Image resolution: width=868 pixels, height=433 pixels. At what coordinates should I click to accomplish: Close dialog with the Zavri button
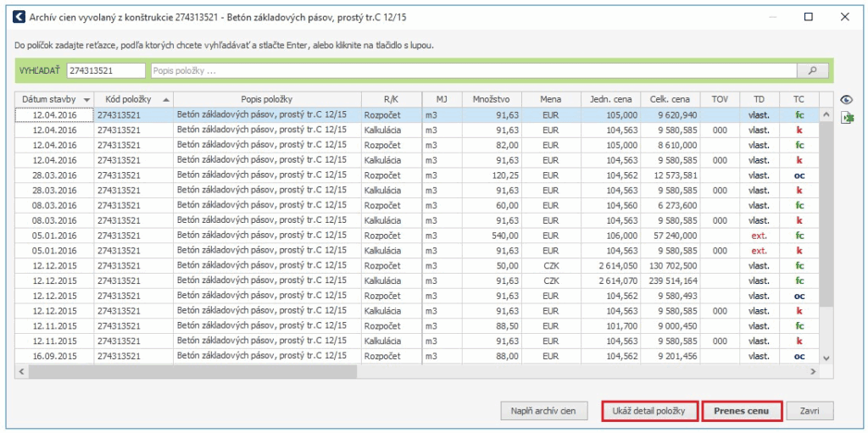[x=809, y=411]
